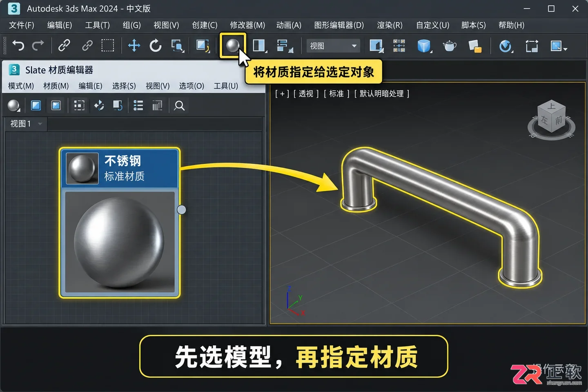The height and width of the screenshot is (392, 588).
Task: Open the 帮助(H) menu
Action: pos(511,25)
